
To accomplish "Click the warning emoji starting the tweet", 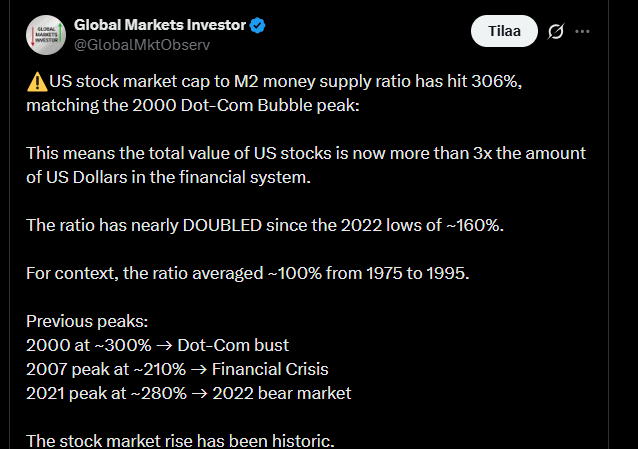I will pyautogui.click(x=35, y=81).
